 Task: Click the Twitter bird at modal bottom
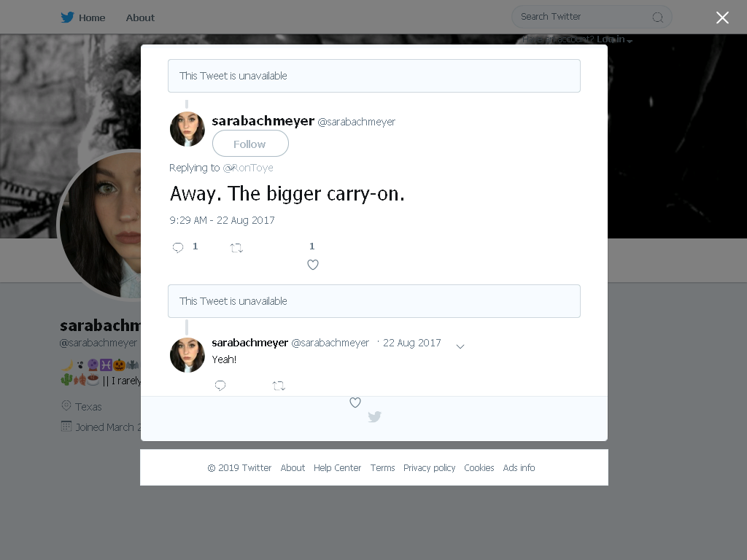point(374,416)
